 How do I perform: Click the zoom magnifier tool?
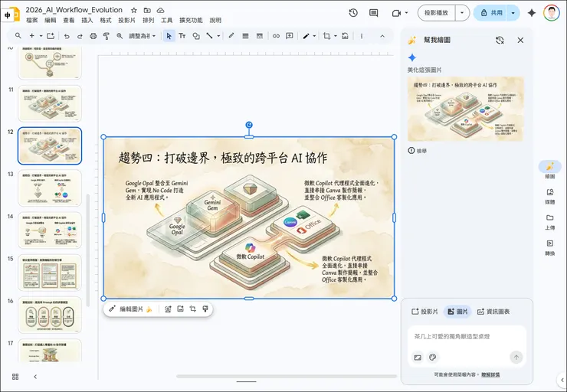click(x=120, y=36)
